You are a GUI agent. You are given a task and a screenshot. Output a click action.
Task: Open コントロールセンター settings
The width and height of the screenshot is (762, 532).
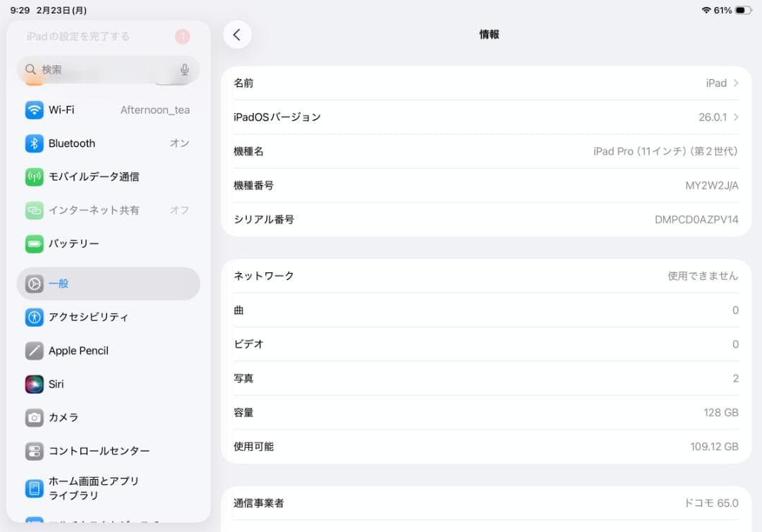pyautogui.click(x=109, y=452)
